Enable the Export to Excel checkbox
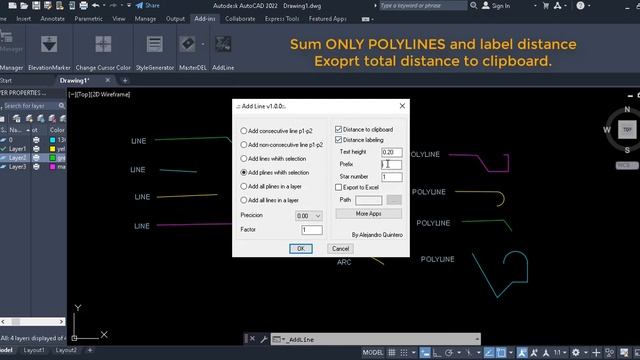Viewport: 640px width, 360px height. tap(338, 187)
